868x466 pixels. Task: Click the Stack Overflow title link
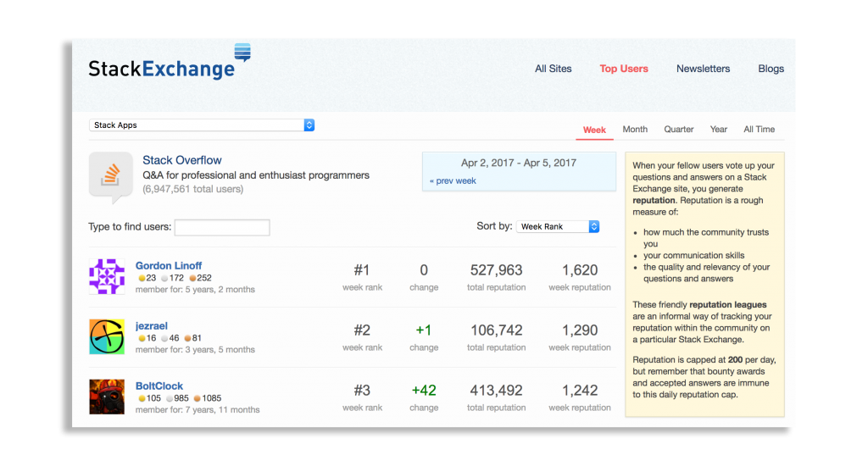pyautogui.click(x=181, y=160)
